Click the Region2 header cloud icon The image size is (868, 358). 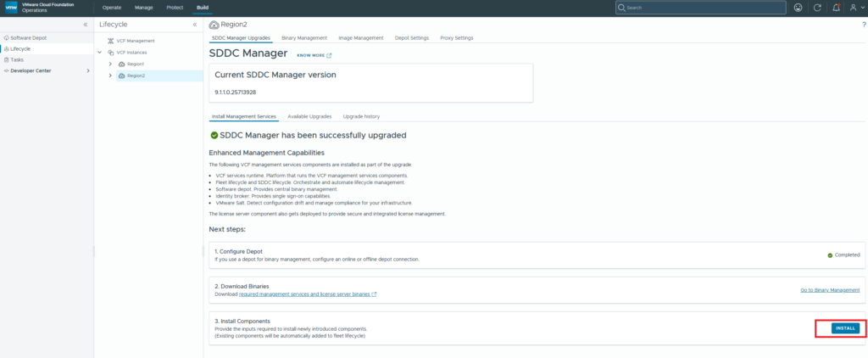click(x=214, y=25)
